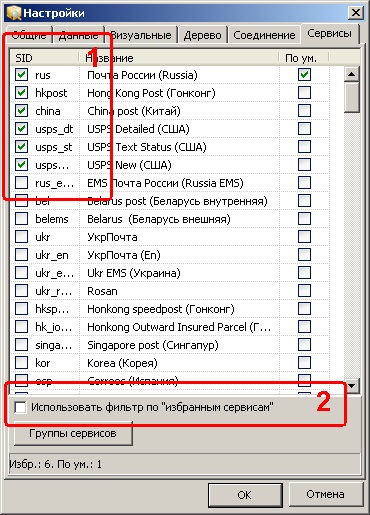Viewport: 370px width, 515px height.
Task: Check the Rosan service favorite checkbox
Action: (22, 290)
